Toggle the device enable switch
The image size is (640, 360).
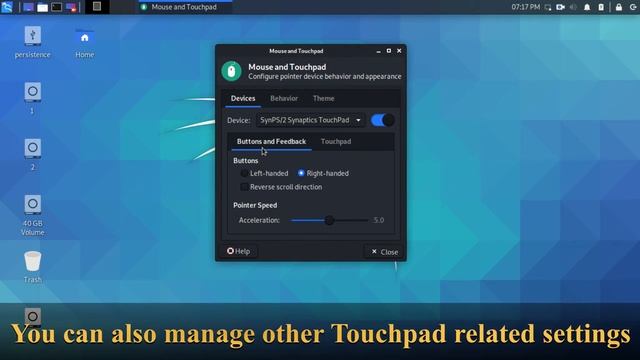[382, 120]
